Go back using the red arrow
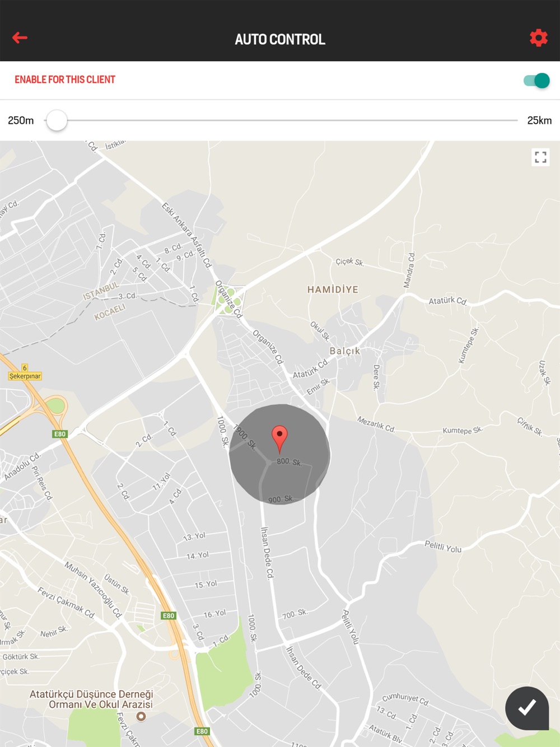 tap(20, 38)
